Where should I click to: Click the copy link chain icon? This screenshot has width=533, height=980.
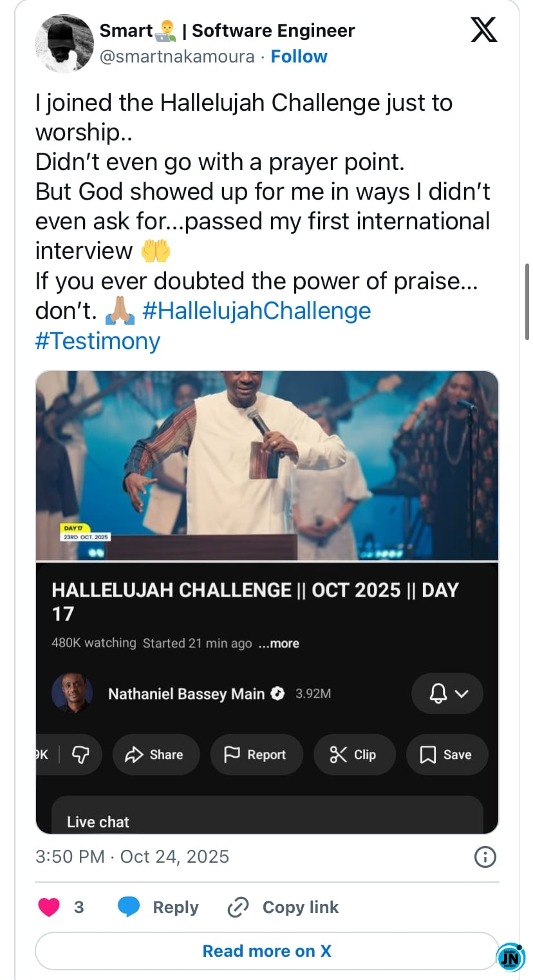pyautogui.click(x=238, y=907)
